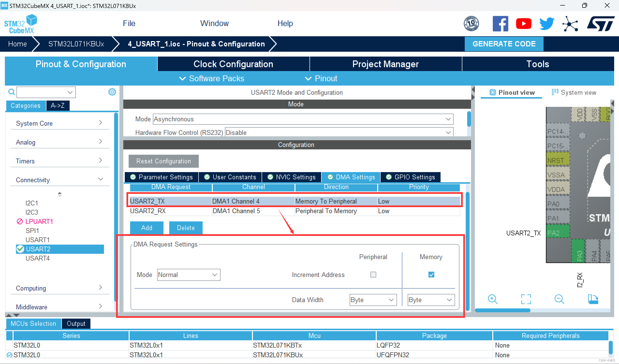Screen dimensions: 619x364
Task: Click the Reset Configuration button
Action: click(x=163, y=161)
